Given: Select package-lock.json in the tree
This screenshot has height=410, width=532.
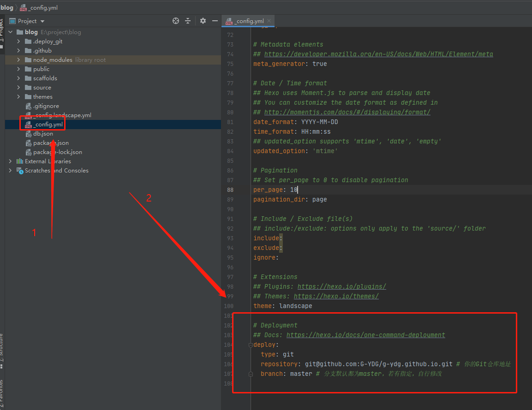Looking at the screenshot, I should [x=58, y=152].
